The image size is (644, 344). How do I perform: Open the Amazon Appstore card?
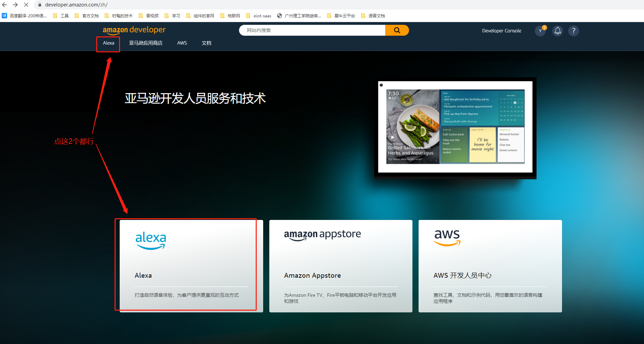click(x=341, y=266)
